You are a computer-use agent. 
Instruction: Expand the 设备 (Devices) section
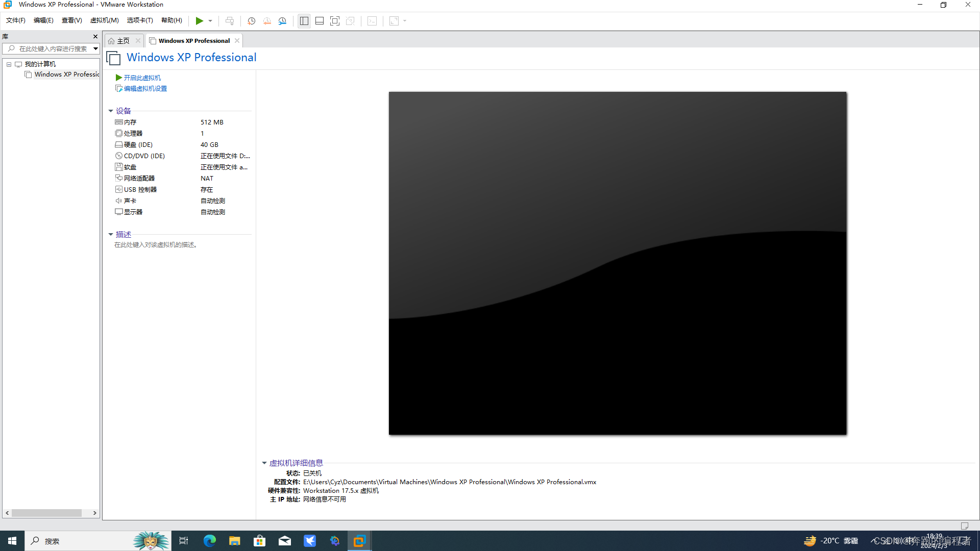coord(110,110)
